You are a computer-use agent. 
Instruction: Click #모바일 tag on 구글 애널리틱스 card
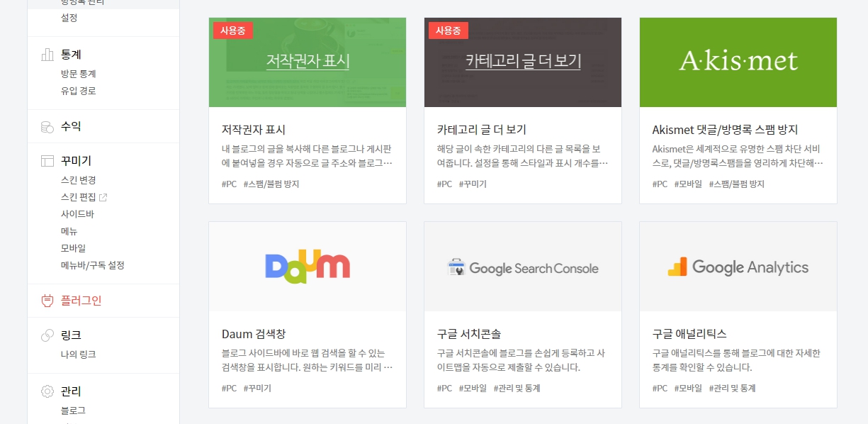pyautogui.click(x=688, y=389)
